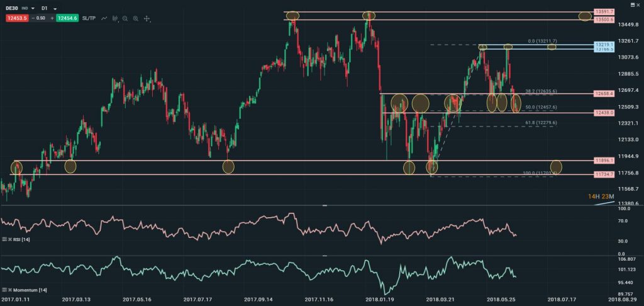The image size is (644, 306).
Task: Click the 12133.0 price axis value
Action: click(628, 140)
